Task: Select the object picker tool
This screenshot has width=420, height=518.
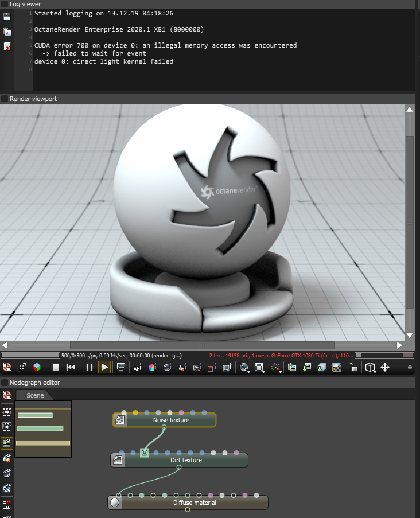Action: click(x=182, y=367)
